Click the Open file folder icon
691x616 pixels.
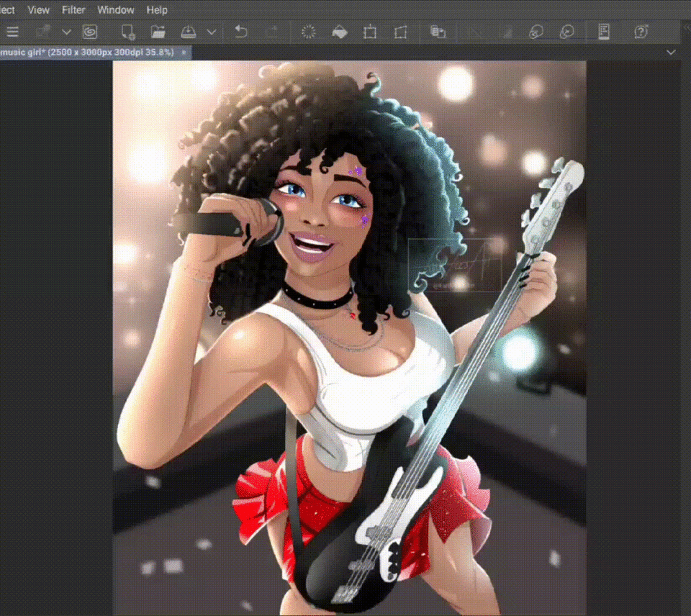point(158,32)
